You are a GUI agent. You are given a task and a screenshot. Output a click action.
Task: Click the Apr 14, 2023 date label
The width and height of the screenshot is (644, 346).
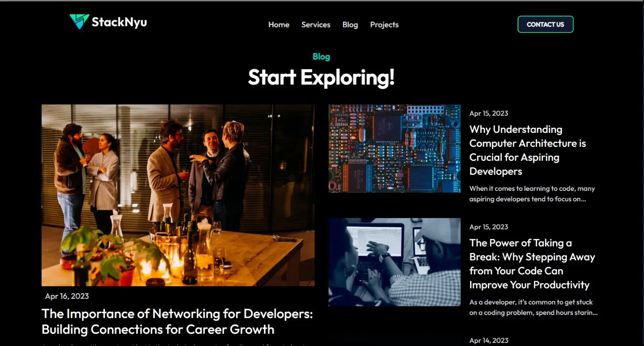[x=488, y=340]
